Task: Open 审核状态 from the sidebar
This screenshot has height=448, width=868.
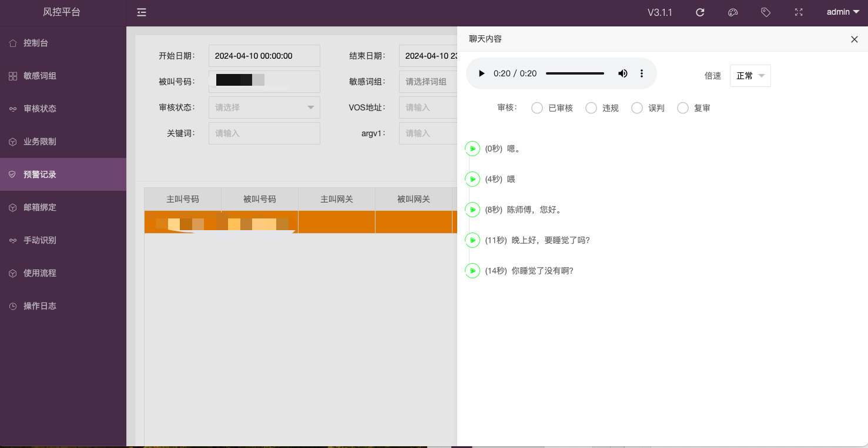Action: [63, 109]
